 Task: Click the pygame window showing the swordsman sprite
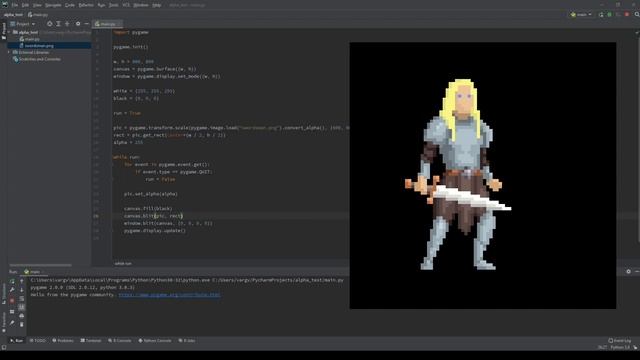click(x=483, y=176)
